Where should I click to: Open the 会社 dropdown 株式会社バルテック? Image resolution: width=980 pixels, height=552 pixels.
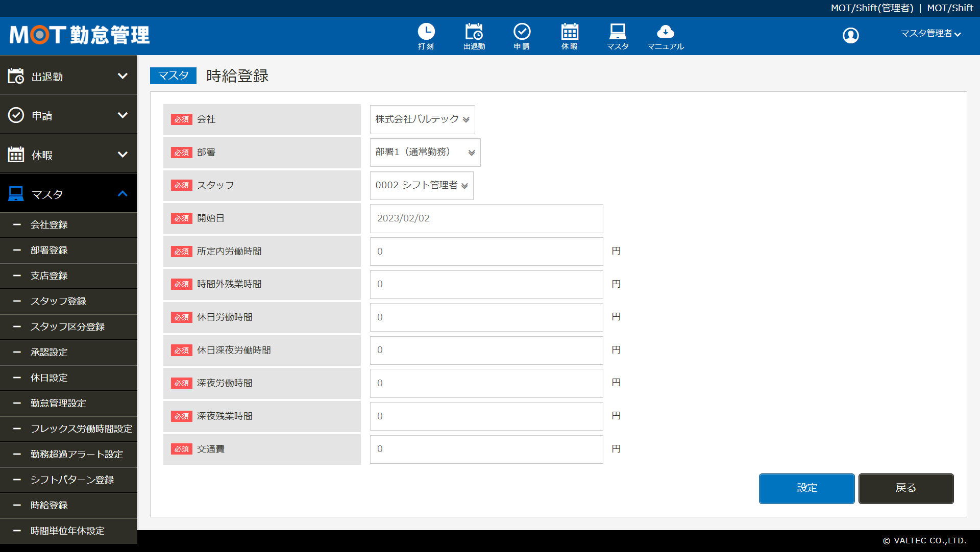(422, 119)
